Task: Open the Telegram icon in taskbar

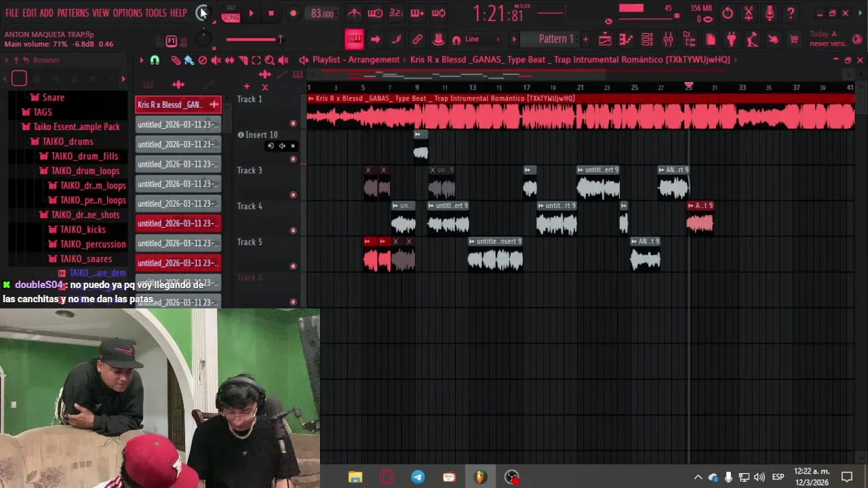Action: pos(418,477)
